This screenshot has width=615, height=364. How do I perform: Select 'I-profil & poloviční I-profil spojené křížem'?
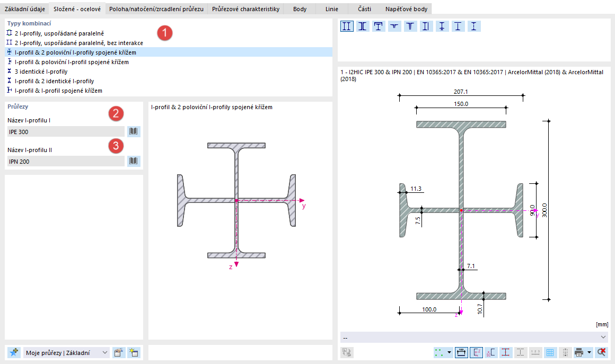click(x=169, y=62)
